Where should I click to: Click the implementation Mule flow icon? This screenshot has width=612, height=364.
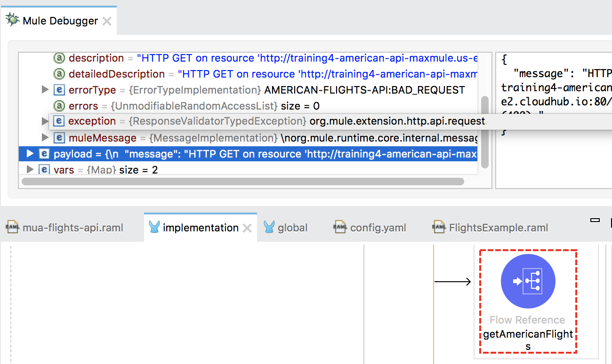[x=154, y=228]
